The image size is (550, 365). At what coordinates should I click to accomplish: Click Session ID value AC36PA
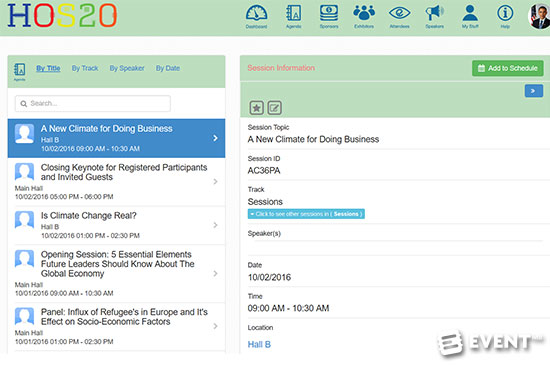pos(264,171)
